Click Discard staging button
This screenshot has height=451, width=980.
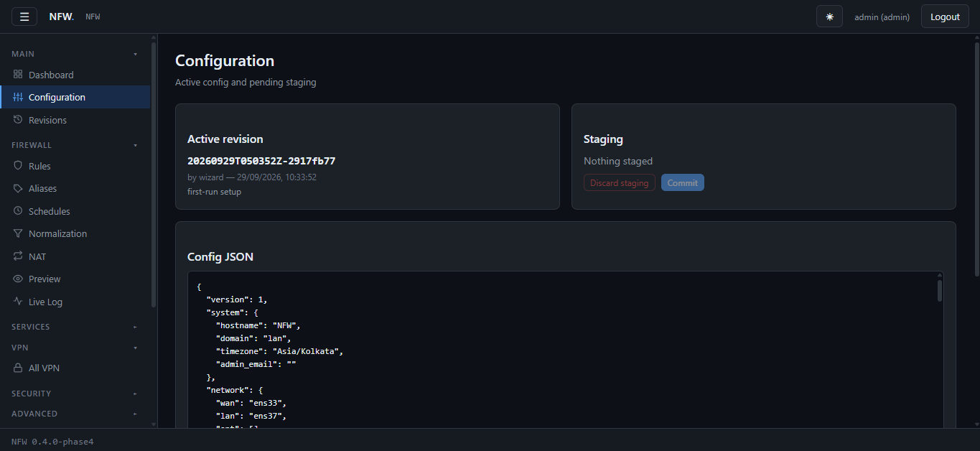(x=619, y=183)
